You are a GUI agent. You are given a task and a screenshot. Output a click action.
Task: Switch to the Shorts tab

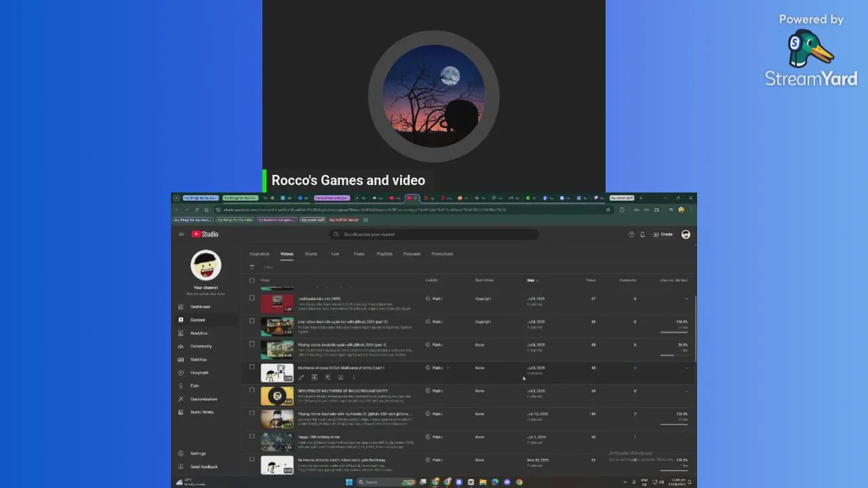(311, 254)
